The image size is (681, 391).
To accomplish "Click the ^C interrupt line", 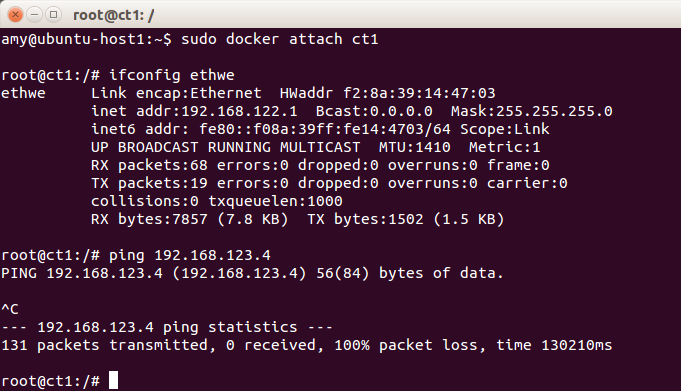I will [10, 309].
